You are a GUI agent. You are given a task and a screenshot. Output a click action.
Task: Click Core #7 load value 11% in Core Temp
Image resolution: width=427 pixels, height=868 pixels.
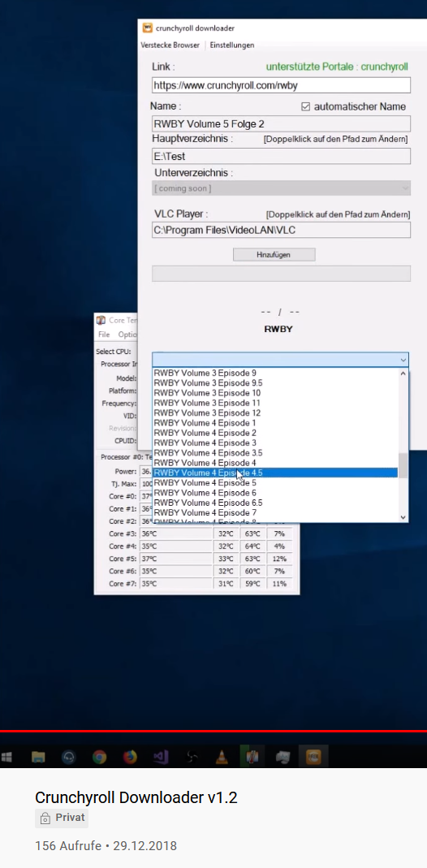tap(280, 584)
